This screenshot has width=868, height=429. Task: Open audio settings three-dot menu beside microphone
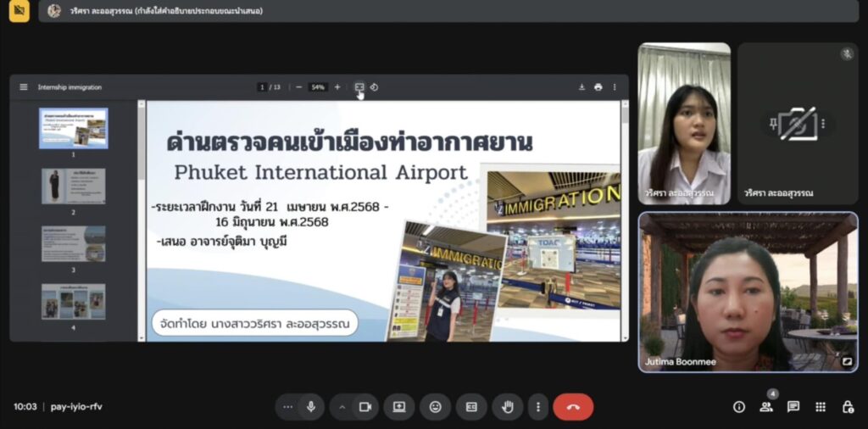tap(287, 407)
